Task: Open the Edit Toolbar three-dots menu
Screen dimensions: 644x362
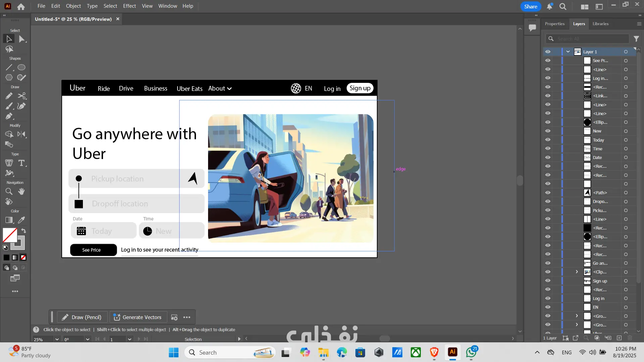Action: (x=15, y=291)
